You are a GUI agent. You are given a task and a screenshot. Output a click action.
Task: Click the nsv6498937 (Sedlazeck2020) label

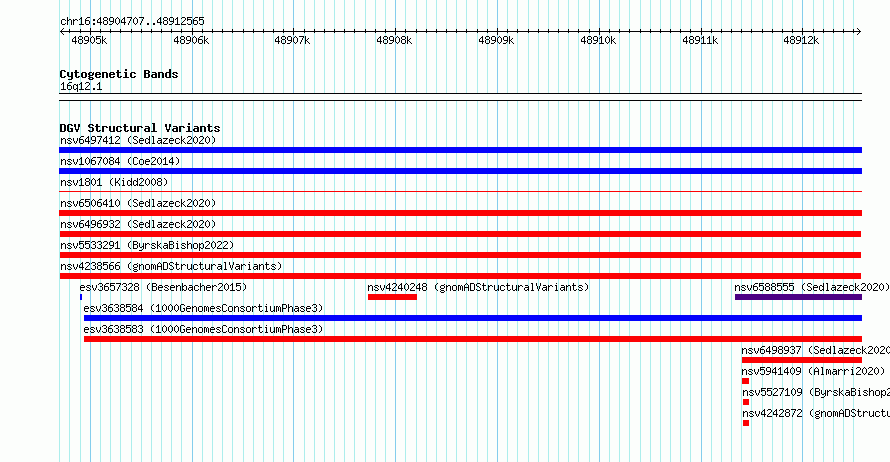pyautogui.click(x=816, y=350)
